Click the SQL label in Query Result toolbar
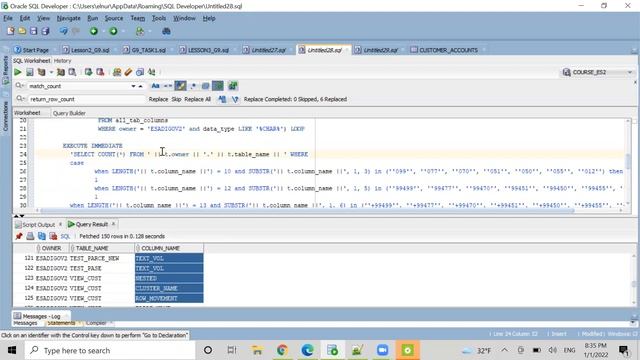 pyautogui.click(x=65, y=236)
